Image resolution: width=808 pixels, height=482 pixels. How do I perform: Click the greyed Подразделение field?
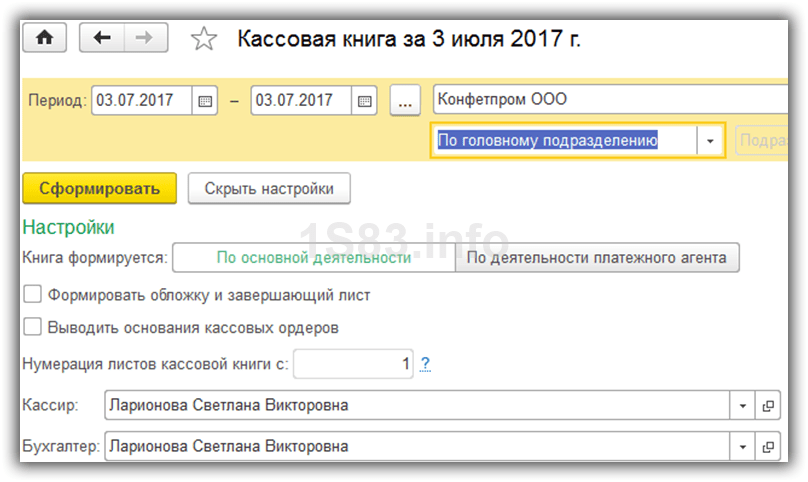pos(762,140)
